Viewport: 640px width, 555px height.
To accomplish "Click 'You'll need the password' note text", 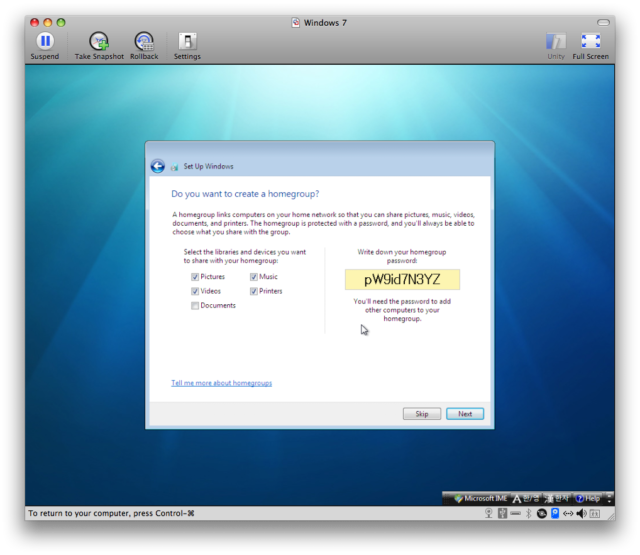I will 402,310.
